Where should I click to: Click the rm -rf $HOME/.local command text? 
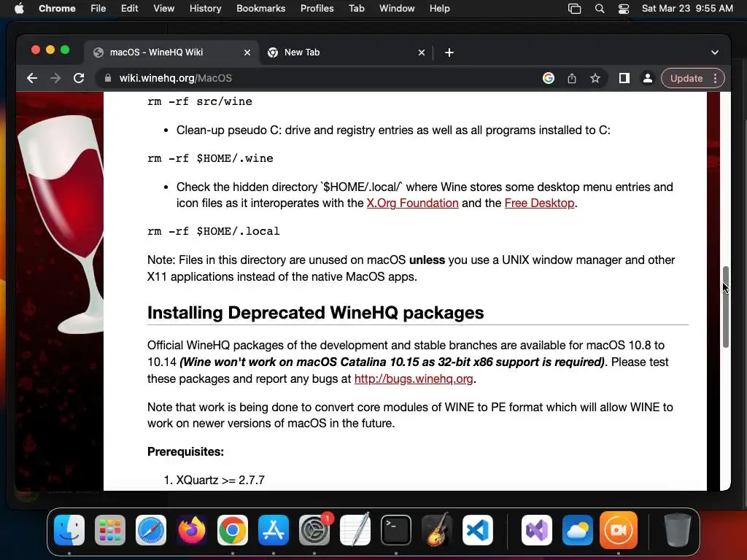214,231
